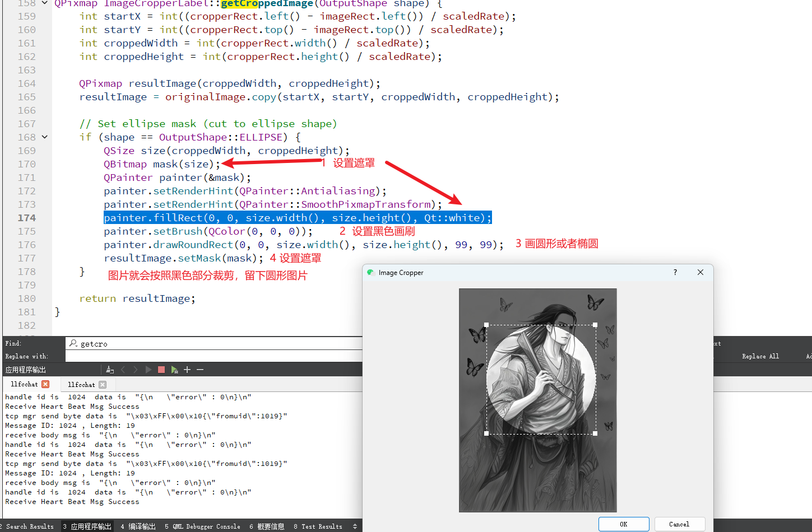Screen dimensions: 812x532
Task: Go to next output item arrow
Action: [x=136, y=370]
